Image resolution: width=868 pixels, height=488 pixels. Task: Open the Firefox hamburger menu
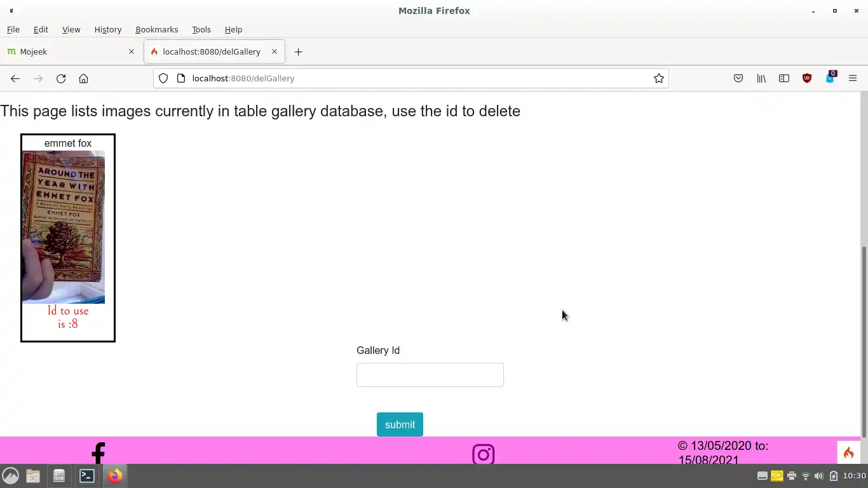(x=853, y=78)
